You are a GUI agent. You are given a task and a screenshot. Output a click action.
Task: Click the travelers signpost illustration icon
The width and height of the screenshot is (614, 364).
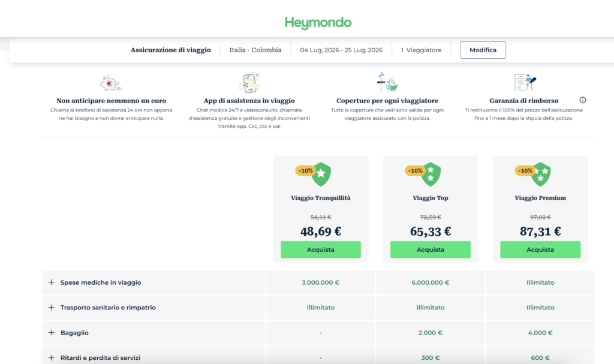coord(387,82)
